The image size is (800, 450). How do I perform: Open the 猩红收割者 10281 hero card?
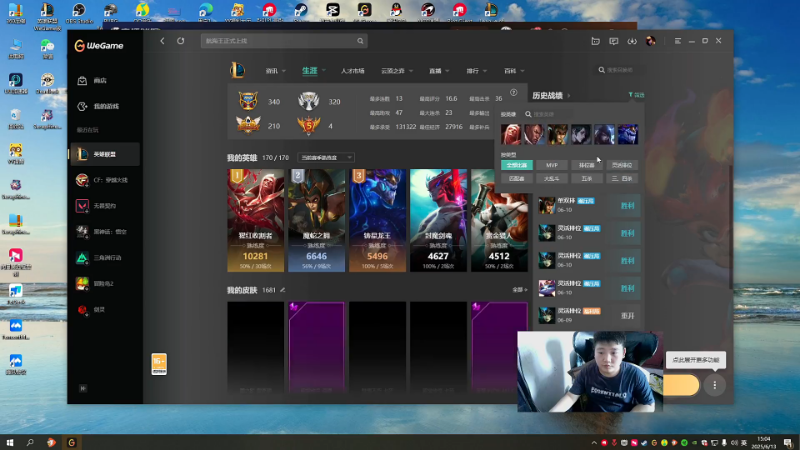coord(256,220)
